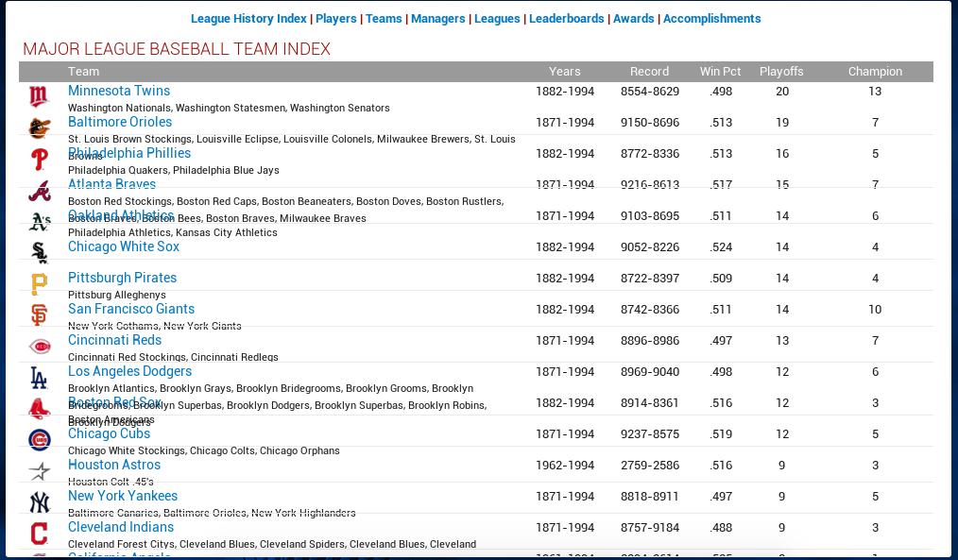Click the Los Angeles Dodgers logo
This screenshot has height=560, width=958.
point(38,377)
